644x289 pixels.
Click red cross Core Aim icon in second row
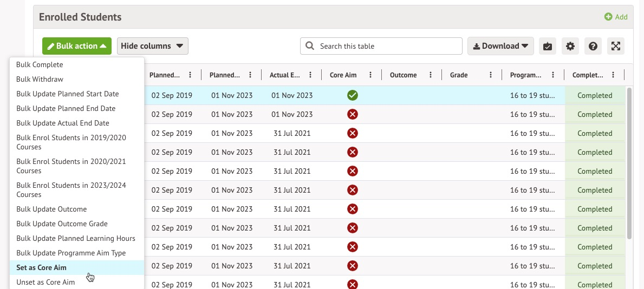tap(353, 115)
